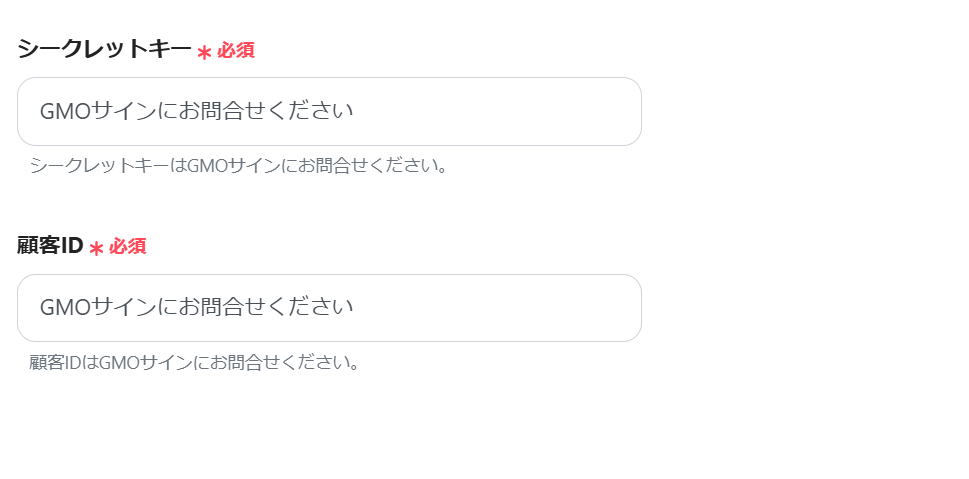Click "GMO" in the シークレットキー placeholder
Image resolution: width=969 pixels, height=479 pixels.
64,112
